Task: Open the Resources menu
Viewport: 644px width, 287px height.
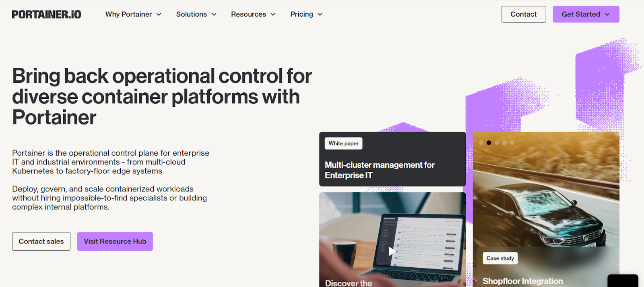Action: click(x=253, y=14)
